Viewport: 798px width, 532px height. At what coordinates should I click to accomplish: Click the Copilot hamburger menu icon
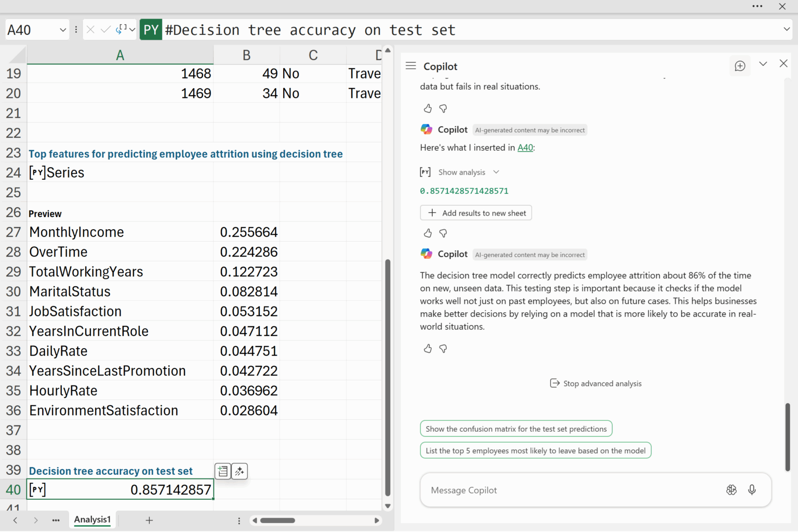pyautogui.click(x=410, y=66)
